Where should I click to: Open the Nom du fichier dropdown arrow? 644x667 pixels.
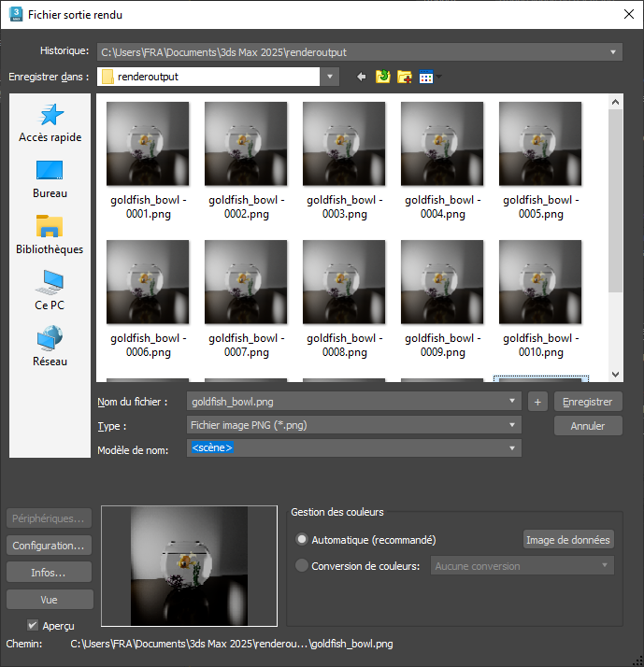tap(512, 401)
